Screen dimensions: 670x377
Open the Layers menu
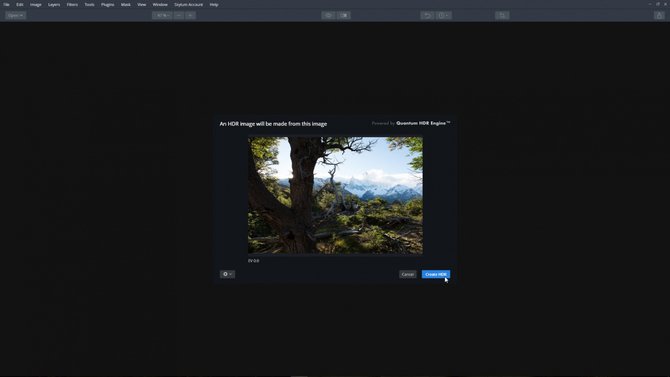coord(54,5)
